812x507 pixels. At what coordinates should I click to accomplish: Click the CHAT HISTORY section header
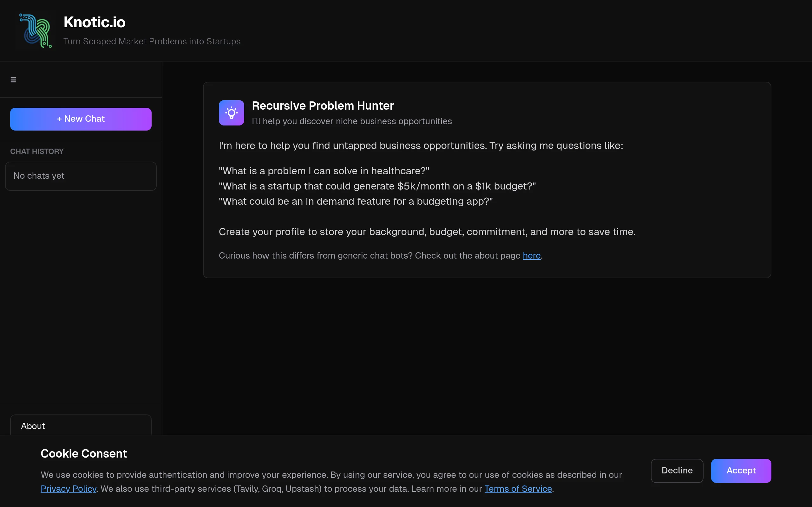(36, 151)
